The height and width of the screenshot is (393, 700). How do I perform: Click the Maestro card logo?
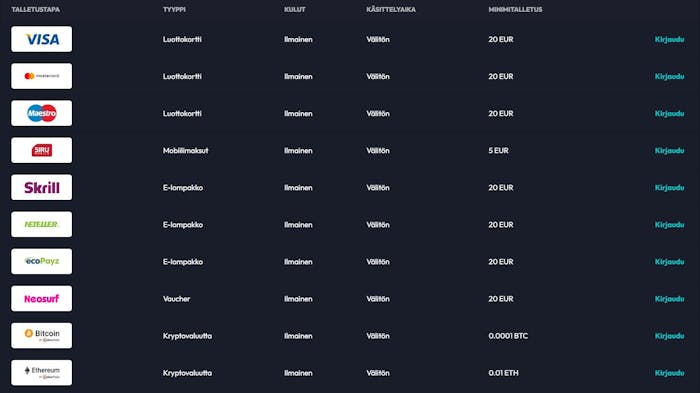point(42,113)
